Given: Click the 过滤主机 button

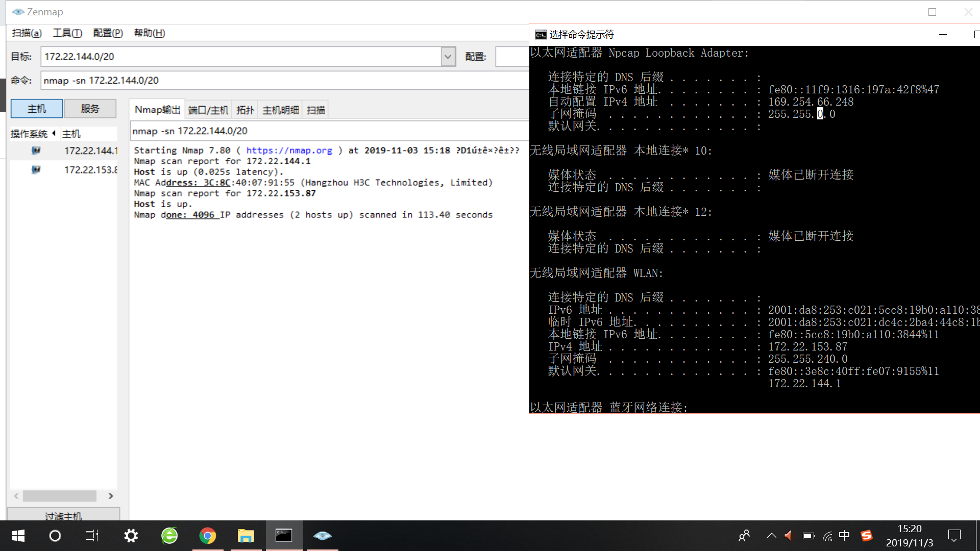Looking at the screenshot, I should pos(63,515).
